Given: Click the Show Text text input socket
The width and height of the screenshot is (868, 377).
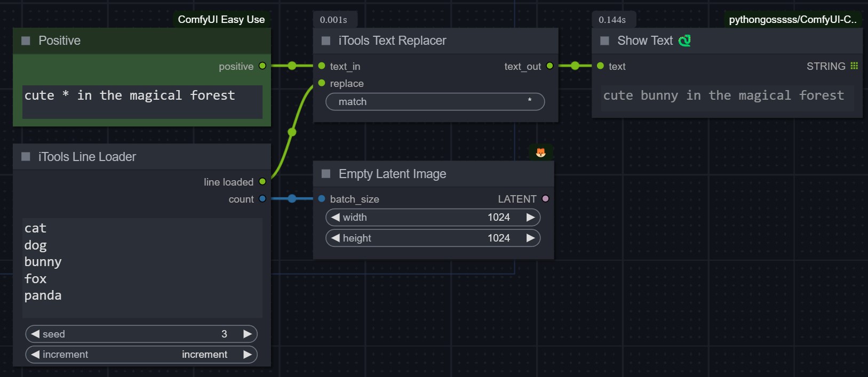Looking at the screenshot, I should [600, 66].
